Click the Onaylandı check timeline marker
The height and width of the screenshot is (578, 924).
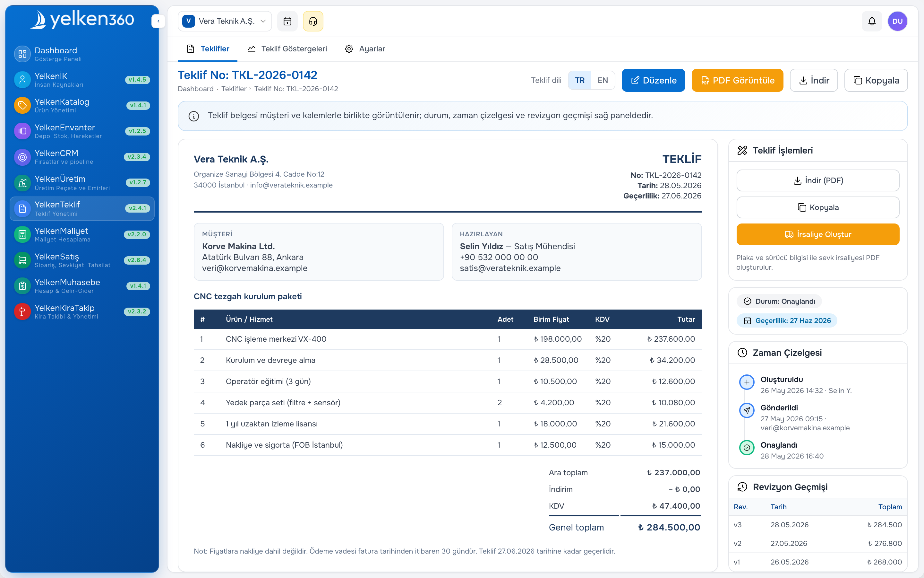(x=747, y=448)
